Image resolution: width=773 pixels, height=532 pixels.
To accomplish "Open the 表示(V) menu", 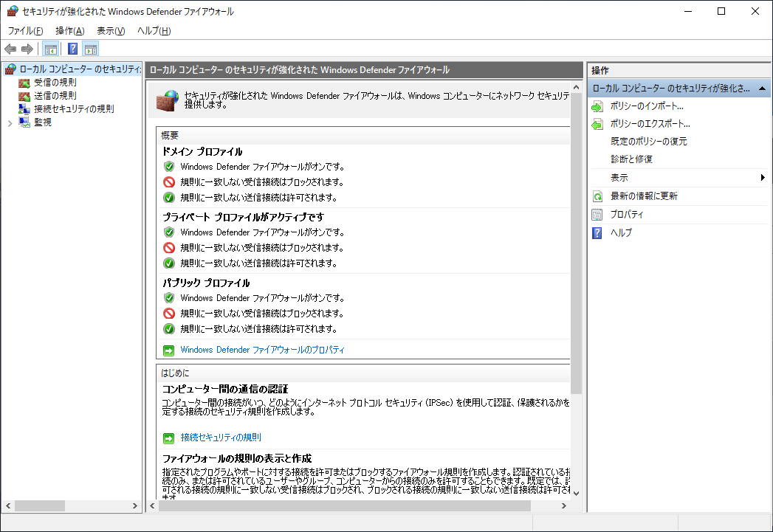I will 111,31.
